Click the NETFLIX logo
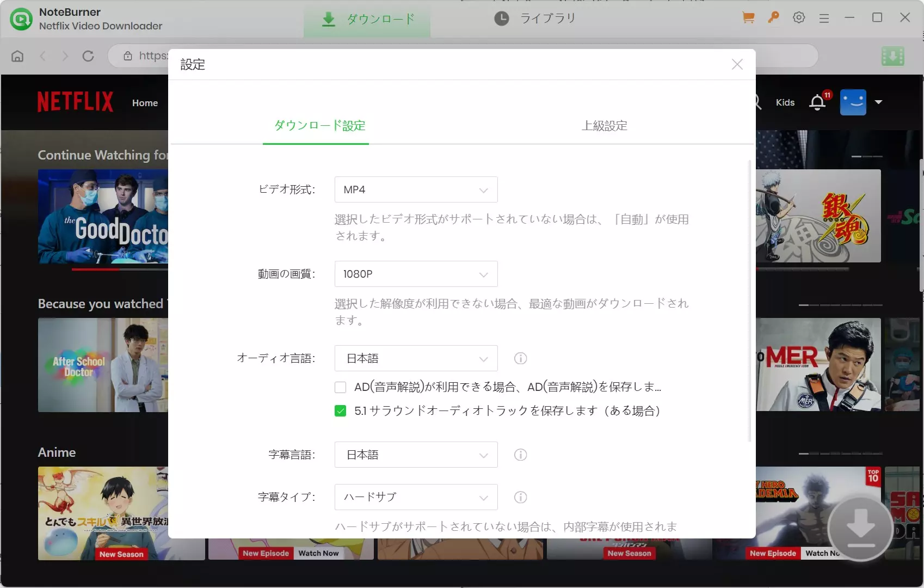Image resolution: width=924 pixels, height=588 pixels. [x=75, y=102]
